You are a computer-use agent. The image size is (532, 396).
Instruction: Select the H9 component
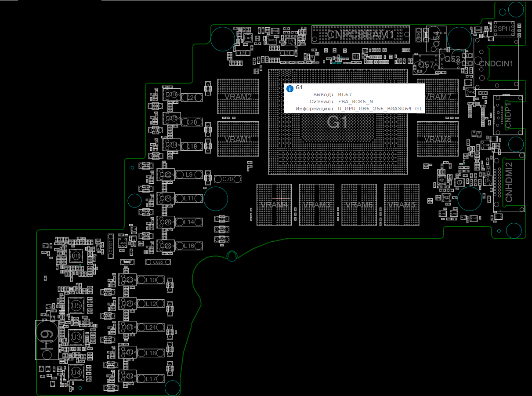tap(47, 340)
